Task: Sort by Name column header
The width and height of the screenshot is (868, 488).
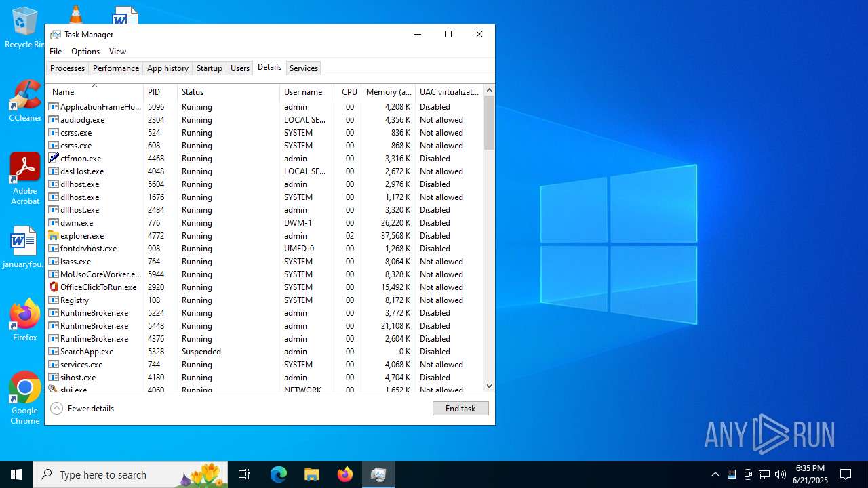Action: tap(94, 91)
